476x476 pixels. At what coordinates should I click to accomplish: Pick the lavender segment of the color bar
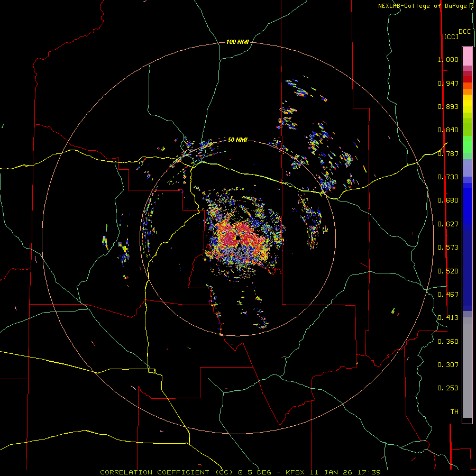point(467,168)
